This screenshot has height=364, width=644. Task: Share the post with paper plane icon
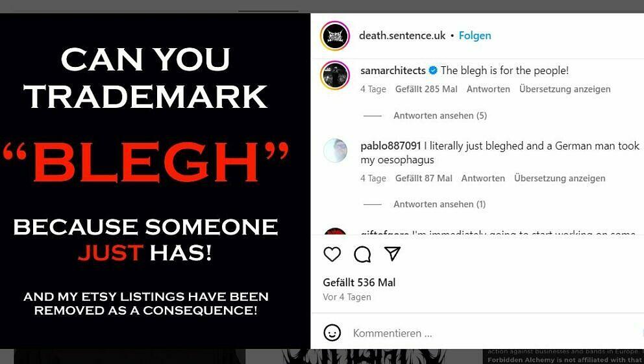[392, 253]
